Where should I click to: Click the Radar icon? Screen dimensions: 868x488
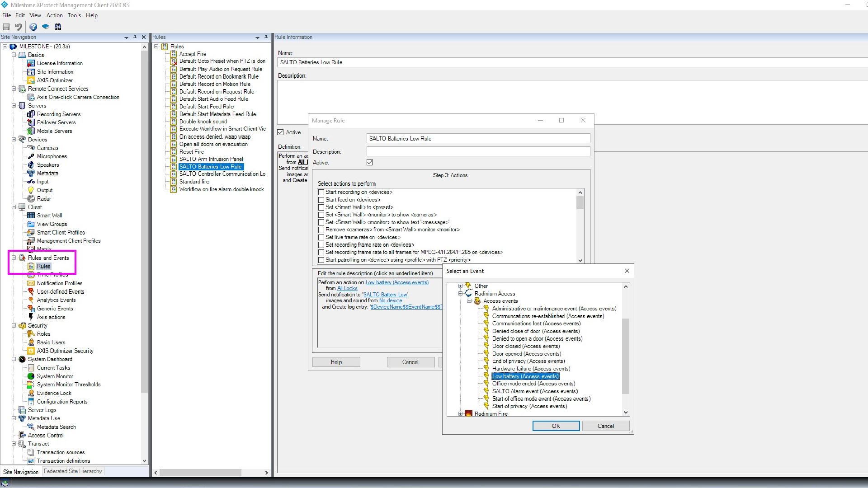click(x=31, y=199)
